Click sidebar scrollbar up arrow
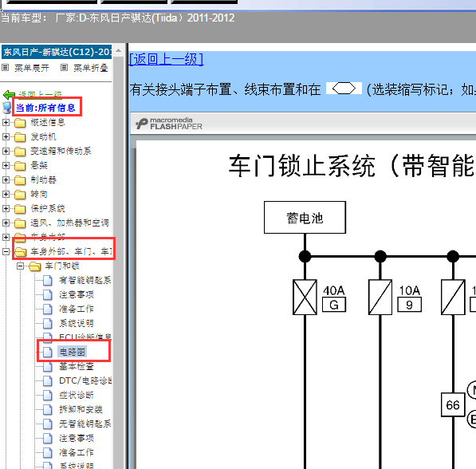The height and width of the screenshot is (469, 476). click(x=118, y=50)
